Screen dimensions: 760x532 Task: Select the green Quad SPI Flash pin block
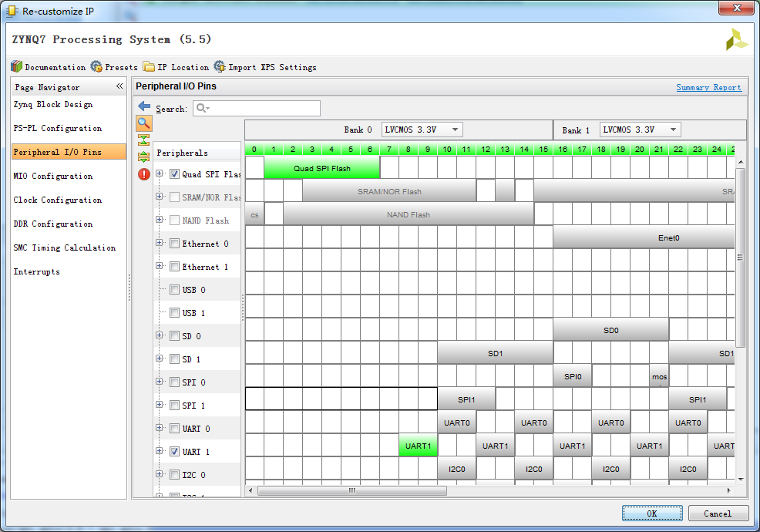[322, 168]
